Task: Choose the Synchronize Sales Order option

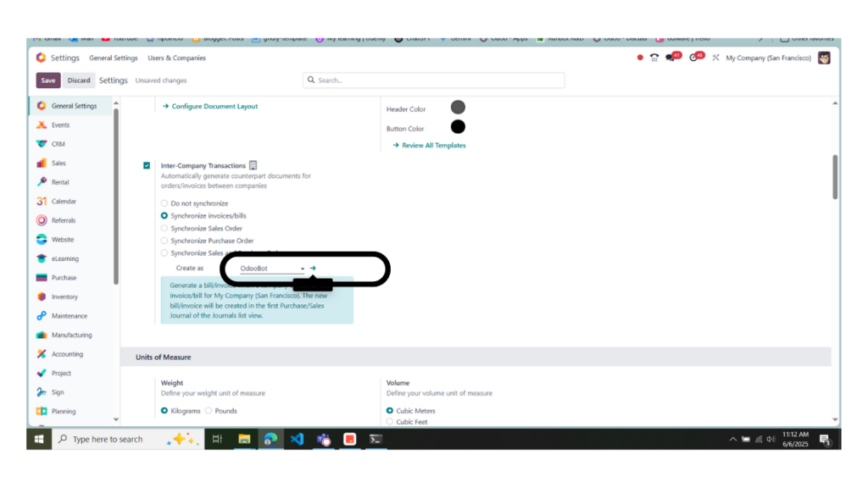Action: (164, 228)
